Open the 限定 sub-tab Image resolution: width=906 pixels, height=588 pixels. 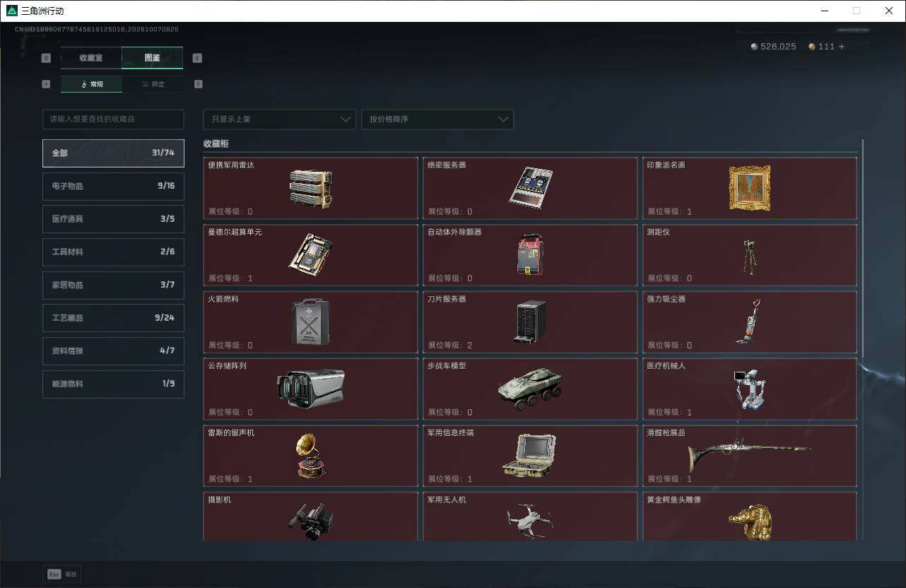153,84
